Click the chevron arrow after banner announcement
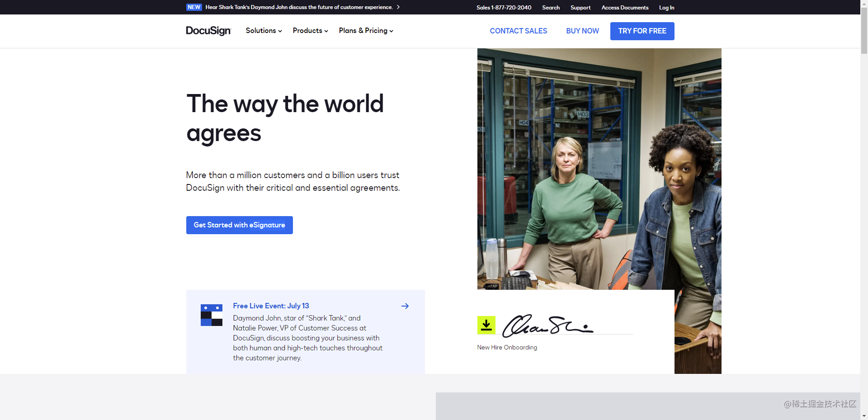Image resolution: width=868 pixels, height=420 pixels. click(x=398, y=7)
